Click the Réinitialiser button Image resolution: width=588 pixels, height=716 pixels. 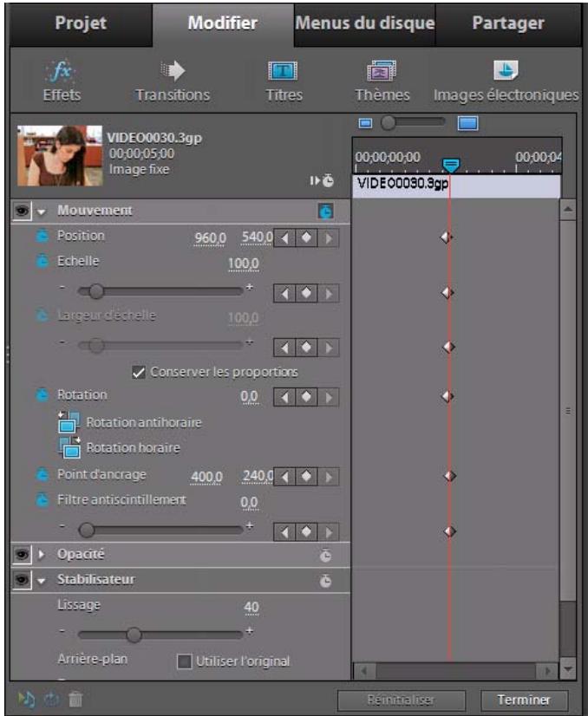(x=402, y=700)
